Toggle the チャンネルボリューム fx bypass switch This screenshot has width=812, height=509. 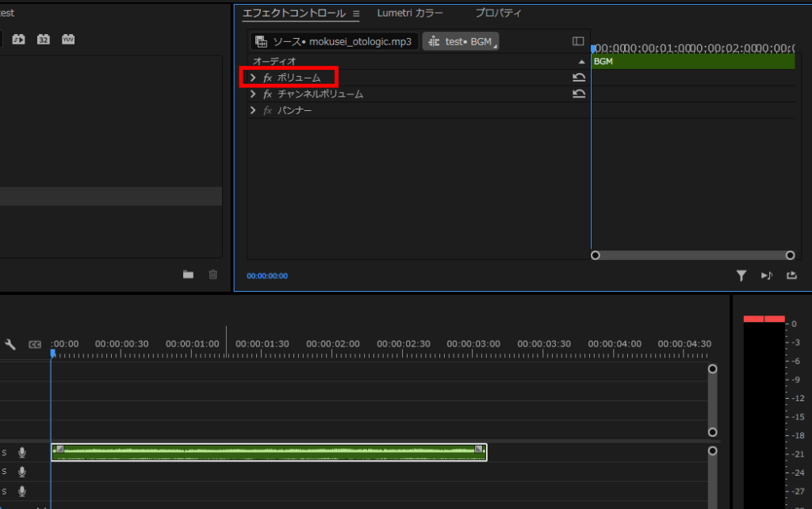pyautogui.click(x=268, y=94)
